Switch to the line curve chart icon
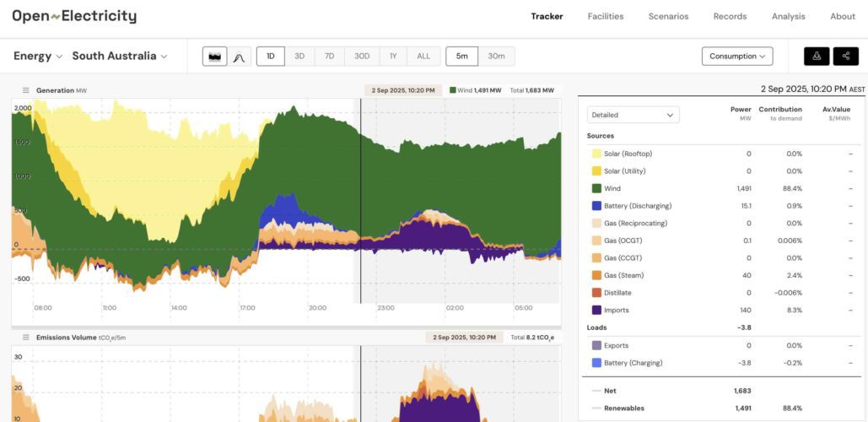 pos(239,57)
